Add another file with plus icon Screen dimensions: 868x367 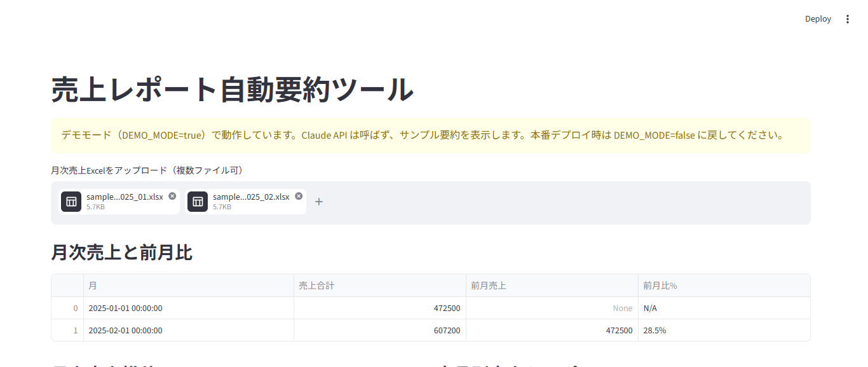click(319, 202)
